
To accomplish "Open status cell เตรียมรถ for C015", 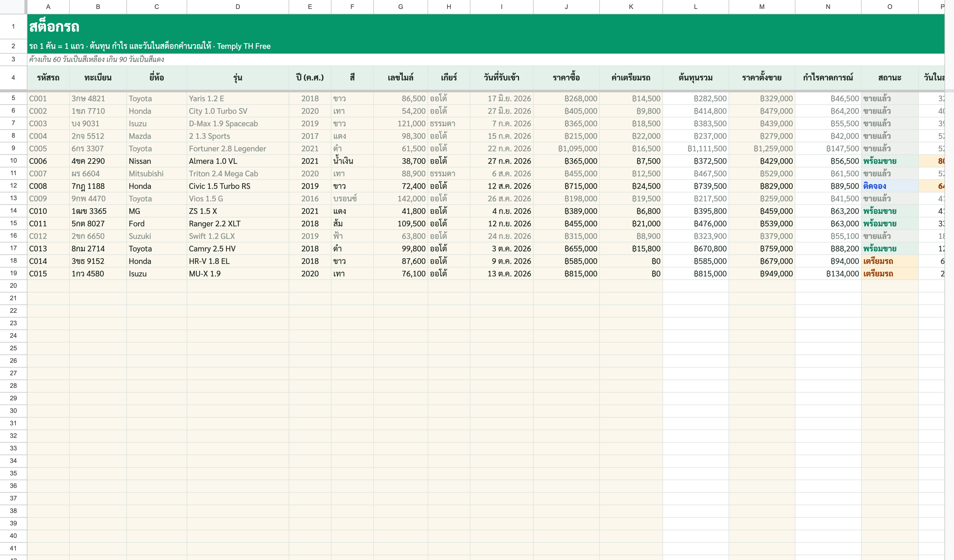I will coord(889,273).
